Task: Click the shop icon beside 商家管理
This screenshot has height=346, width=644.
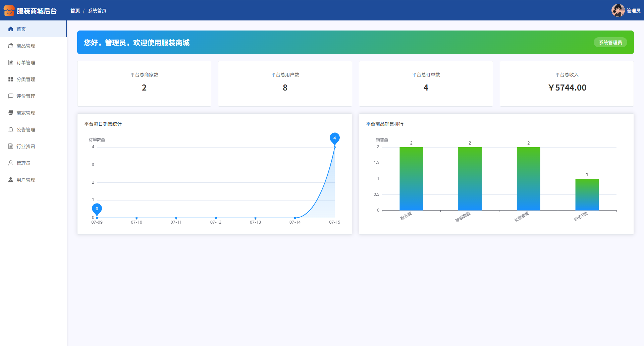Action: 11,113
